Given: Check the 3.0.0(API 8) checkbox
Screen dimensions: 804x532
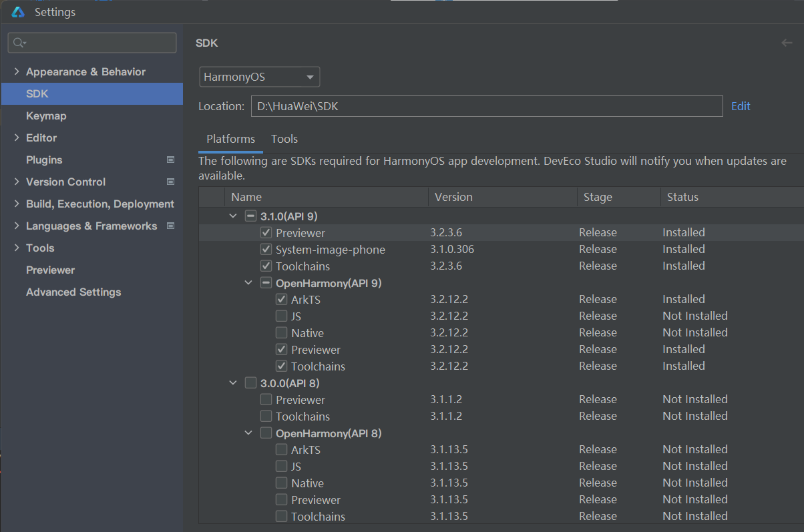Looking at the screenshot, I should tap(250, 383).
